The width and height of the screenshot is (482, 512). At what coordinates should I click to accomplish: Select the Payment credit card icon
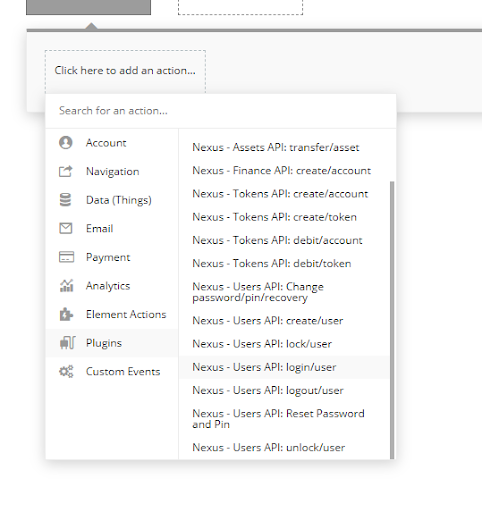[x=66, y=257]
